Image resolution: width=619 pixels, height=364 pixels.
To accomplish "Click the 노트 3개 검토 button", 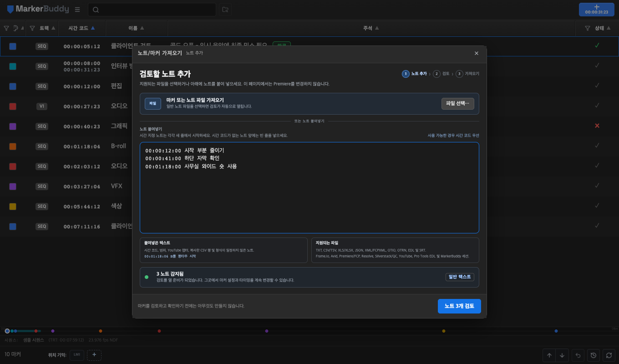I will tap(459, 306).
